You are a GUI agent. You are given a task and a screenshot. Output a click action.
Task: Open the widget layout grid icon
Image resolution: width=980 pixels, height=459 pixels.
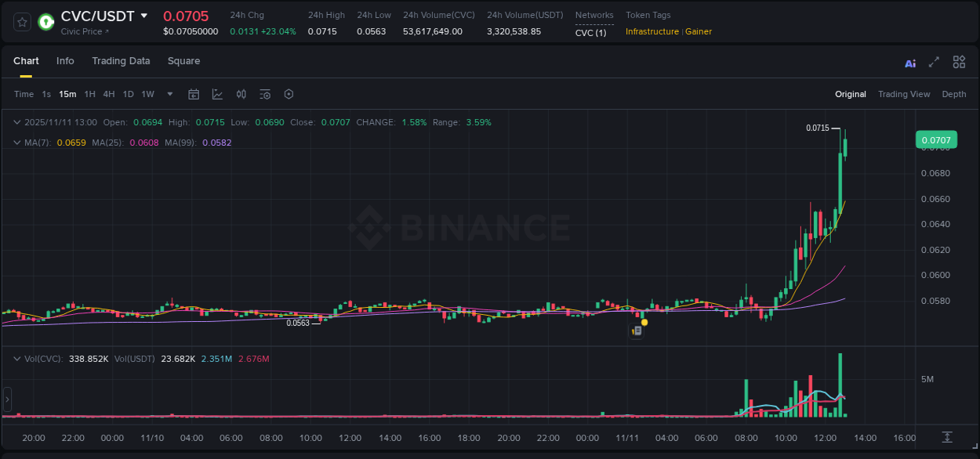tap(958, 62)
